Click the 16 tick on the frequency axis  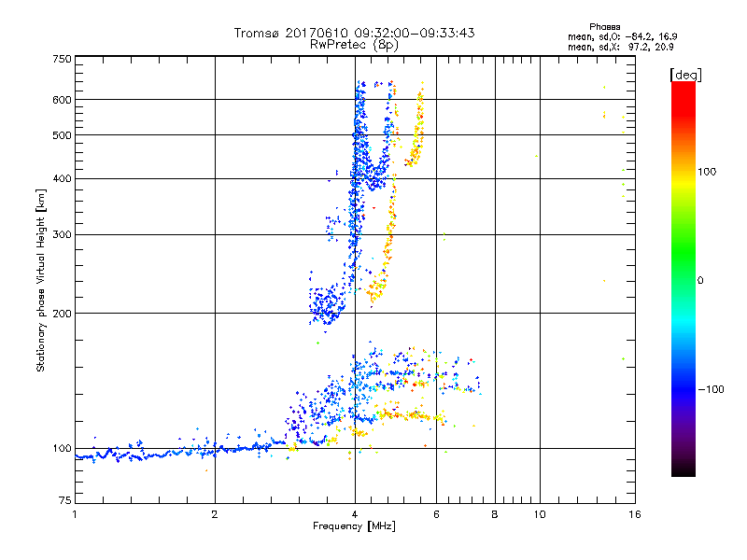click(x=632, y=516)
